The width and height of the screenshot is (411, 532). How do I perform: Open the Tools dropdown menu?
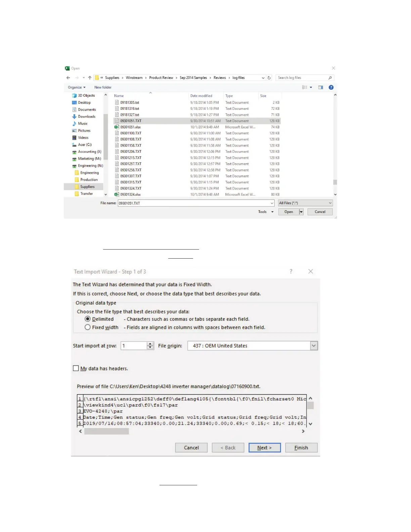[266, 212]
